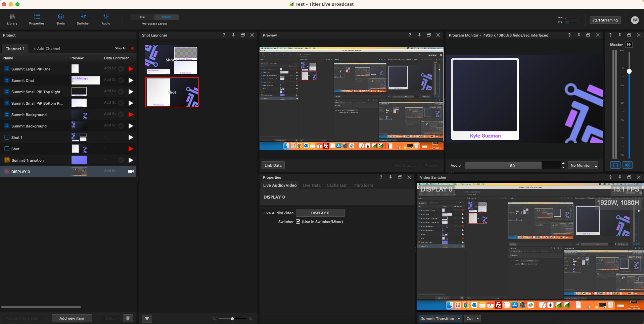The height and width of the screenshot is (324, 644).
Task: Click the Audio level field showing 80
Action: click(512, 165)
